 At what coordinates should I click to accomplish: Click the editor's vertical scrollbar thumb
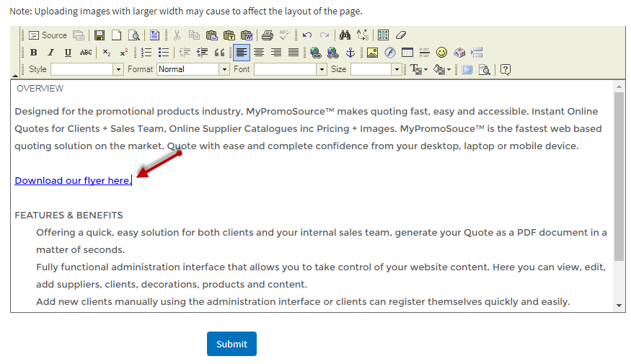(x=619, y=176)
